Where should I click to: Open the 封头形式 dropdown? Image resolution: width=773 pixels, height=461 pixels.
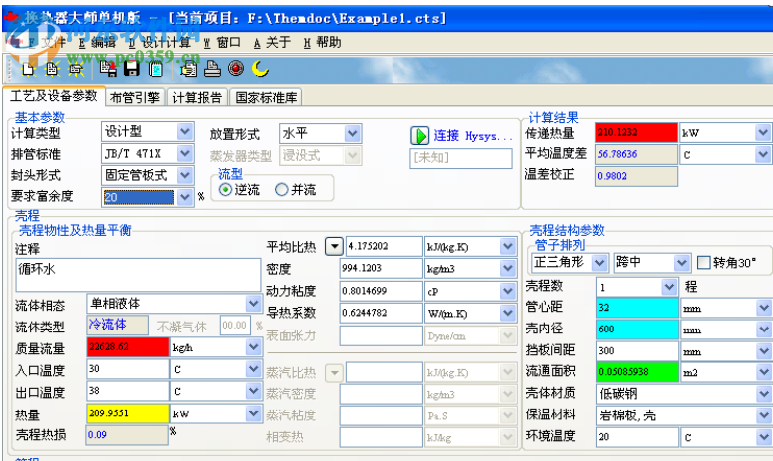pos(185,175)
